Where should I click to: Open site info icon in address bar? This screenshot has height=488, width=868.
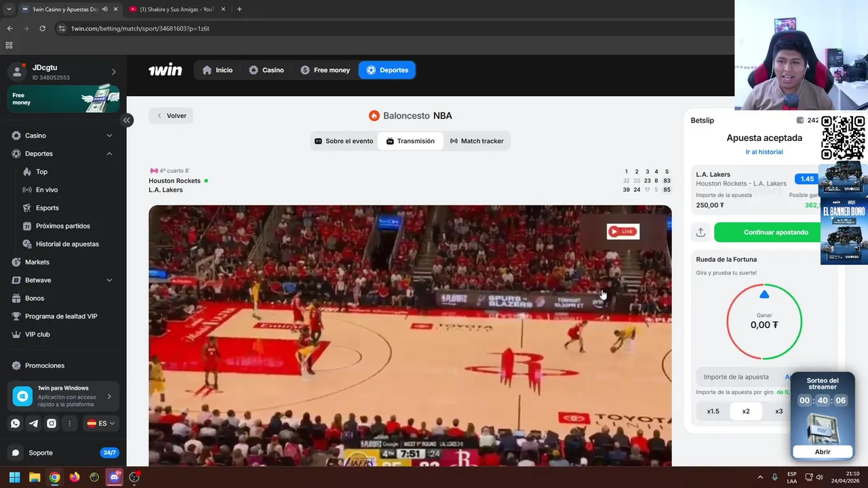62,28
